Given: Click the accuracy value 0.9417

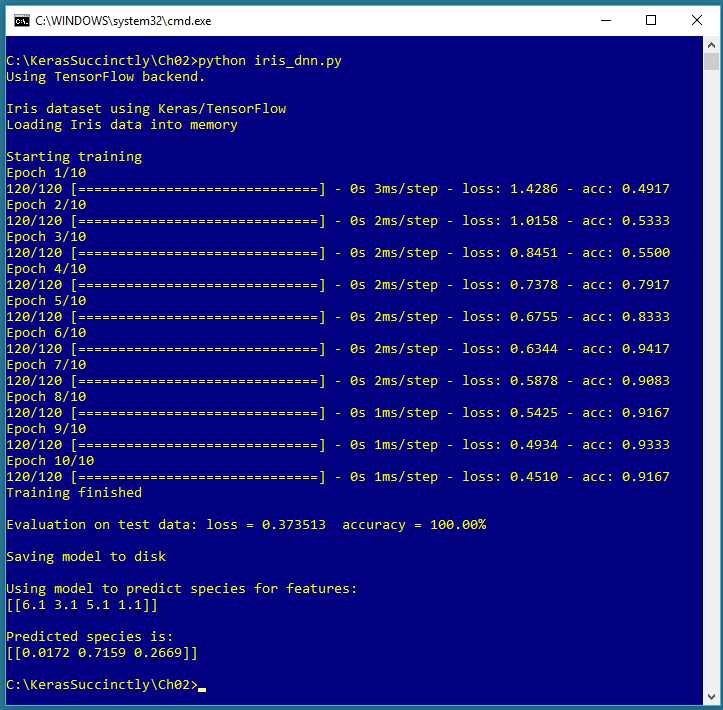Looking at the screenshot, I should coord(646,349).
